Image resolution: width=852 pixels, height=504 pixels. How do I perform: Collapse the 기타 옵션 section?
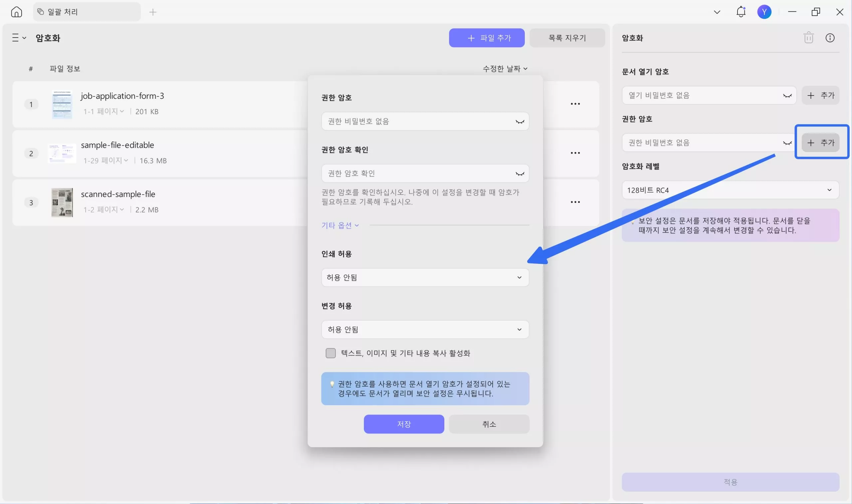pyautogui.click(x=340, y=225)
